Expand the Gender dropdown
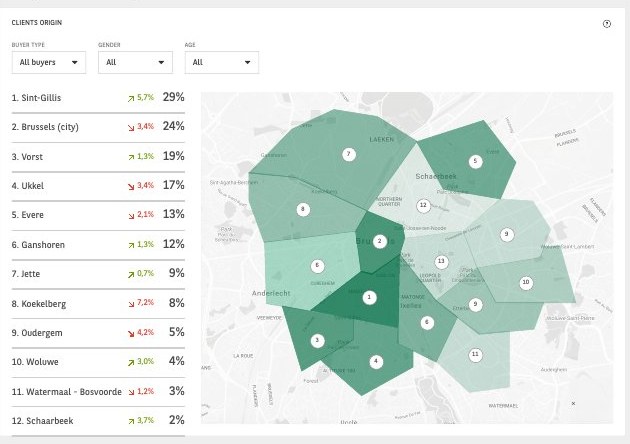 point(135,62)
